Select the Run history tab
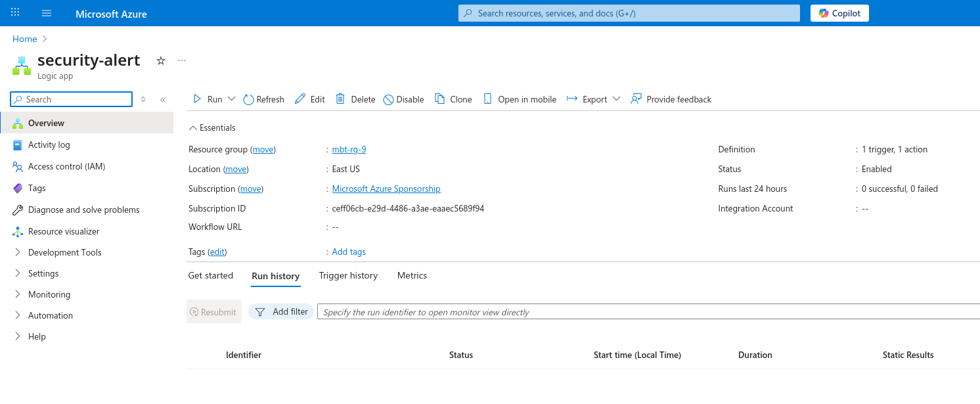This screenshot has height=404, width=980. (276, 277)
